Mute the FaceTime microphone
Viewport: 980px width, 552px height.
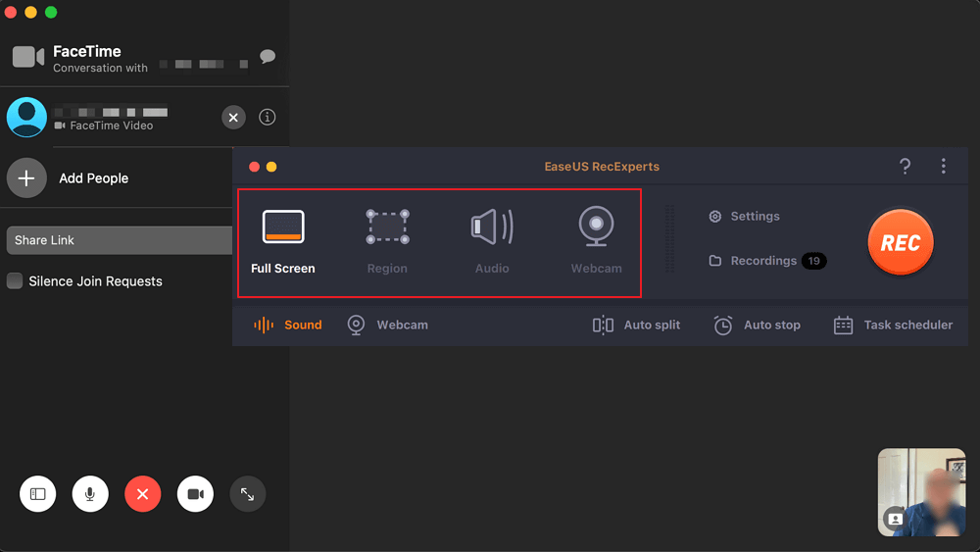[x=90, y=494]
